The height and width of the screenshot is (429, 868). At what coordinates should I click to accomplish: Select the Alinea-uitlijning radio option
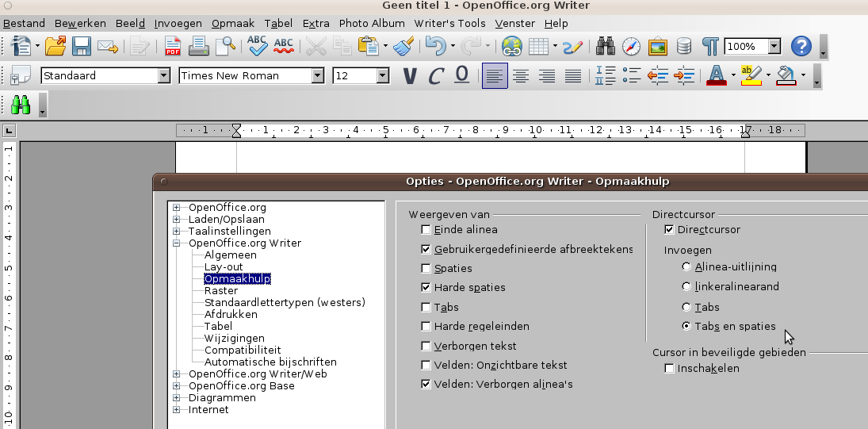[686, 267]
